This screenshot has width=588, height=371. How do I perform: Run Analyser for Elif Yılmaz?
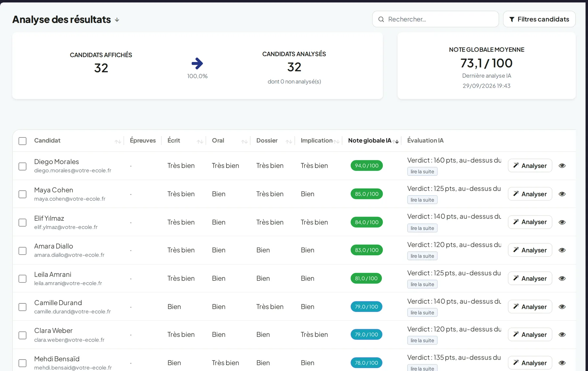point(530,222)
